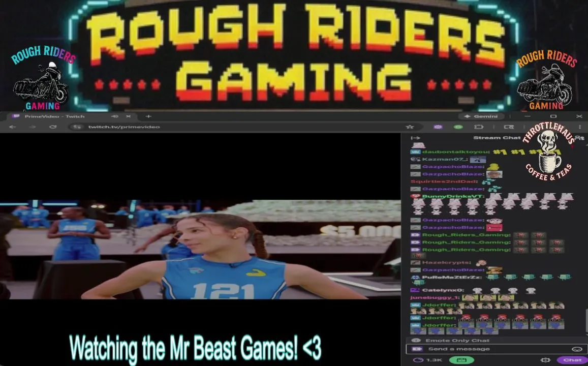The width and height of the screenshot is (588, 366).
Task: Click the chat identity badge in message box
Action: [416, 349]
